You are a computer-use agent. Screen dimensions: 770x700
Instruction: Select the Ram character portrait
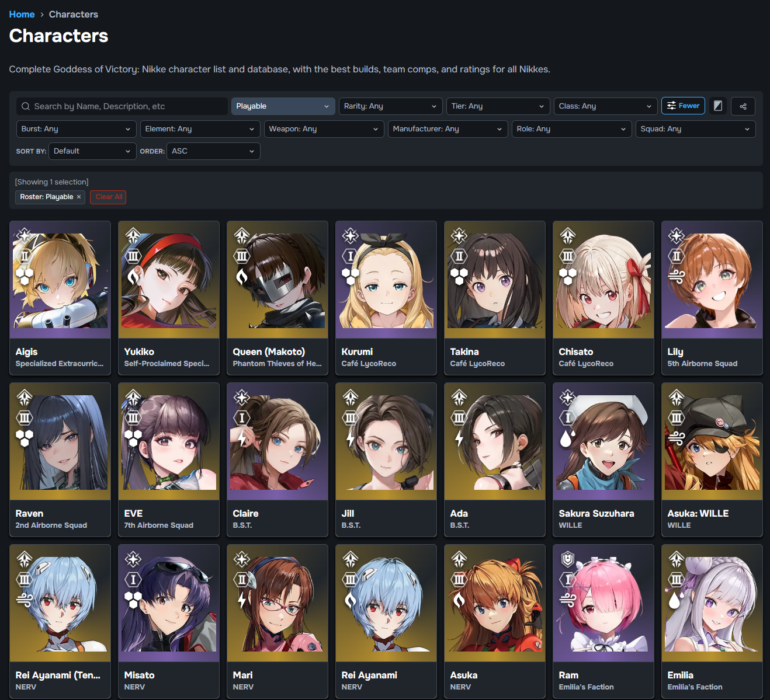[603, 604]
